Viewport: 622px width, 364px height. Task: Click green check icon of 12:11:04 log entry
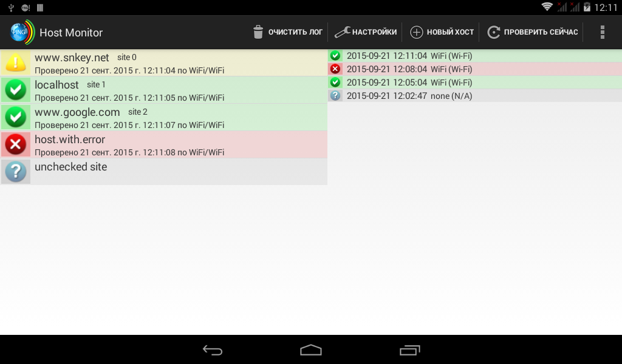tap(335, 56)
